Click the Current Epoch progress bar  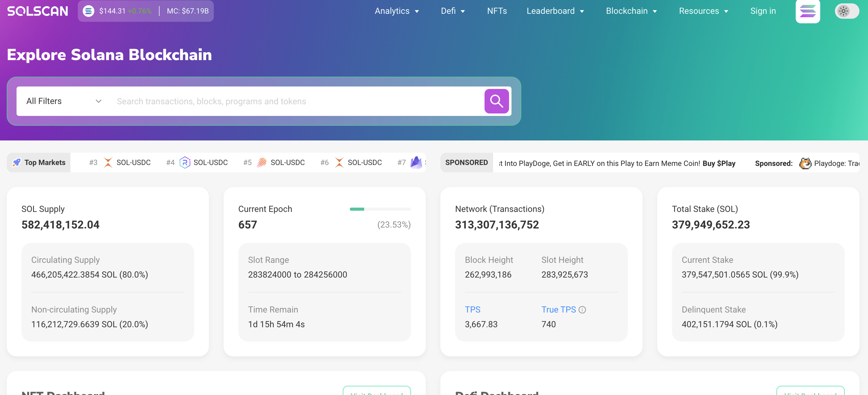pos(380,209)
